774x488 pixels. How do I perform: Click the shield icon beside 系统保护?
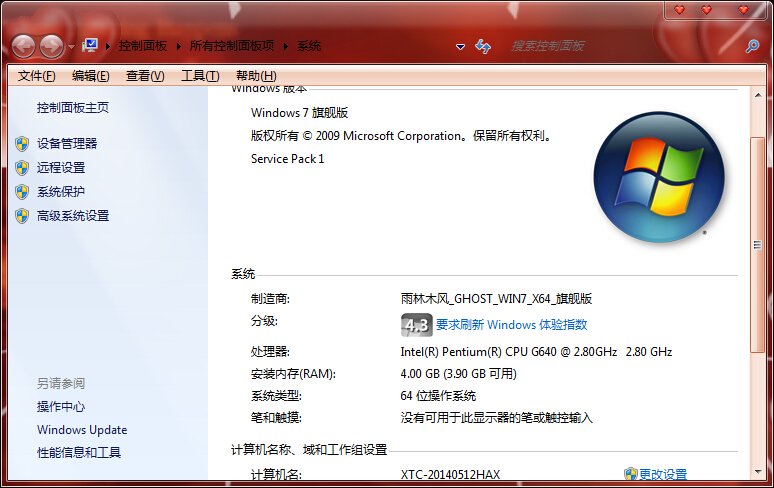[x=22, y=192]
